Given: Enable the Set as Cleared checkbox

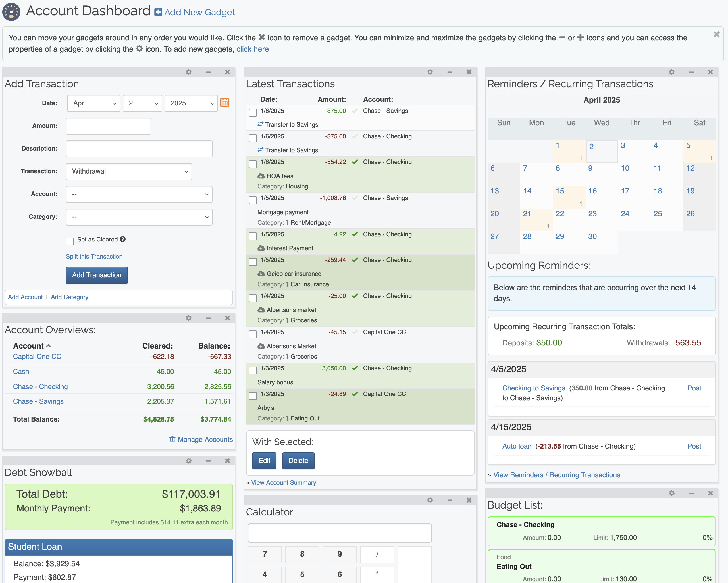Looking at the screenshot, I should tap(70, 241).
